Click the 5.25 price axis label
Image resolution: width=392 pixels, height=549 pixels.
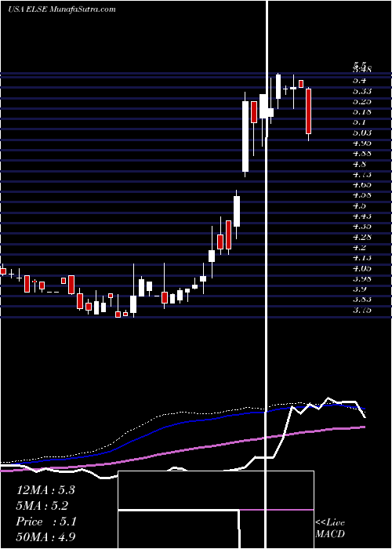361,101
